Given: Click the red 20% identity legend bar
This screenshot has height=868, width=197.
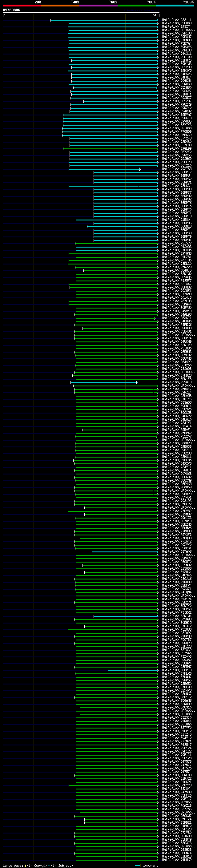Looking at the screenshot, I should tap(22, 6).
